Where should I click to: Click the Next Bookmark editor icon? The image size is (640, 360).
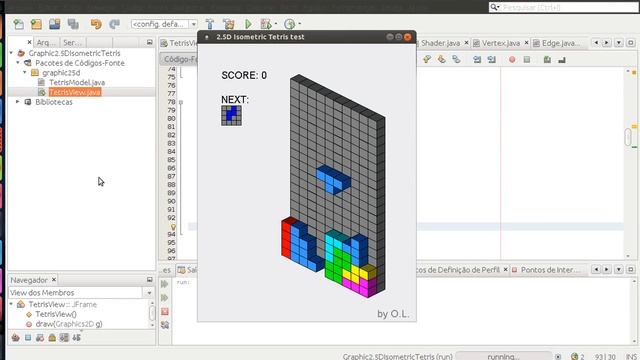(442, 60)
